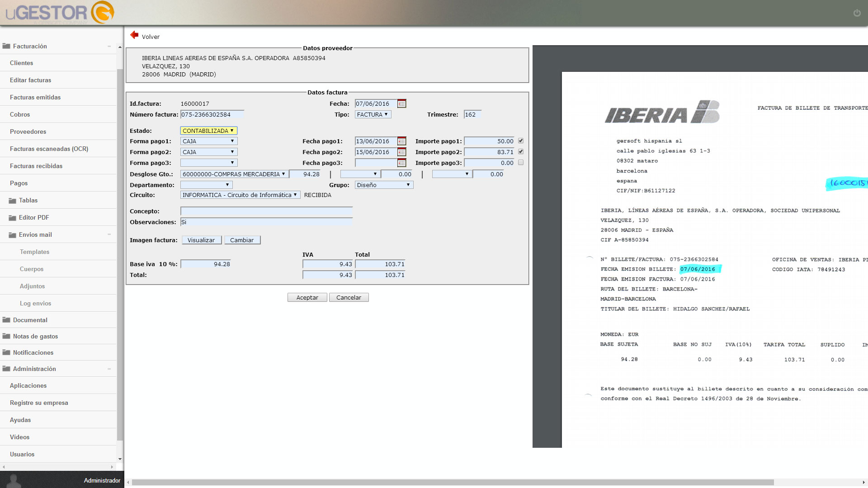Open the Tipo FACTURA dropdown
868x488 pixels.
tap(373, 115)
